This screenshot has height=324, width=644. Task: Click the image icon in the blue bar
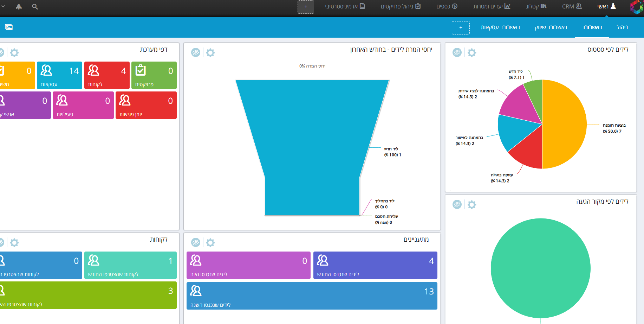point(9,27)
